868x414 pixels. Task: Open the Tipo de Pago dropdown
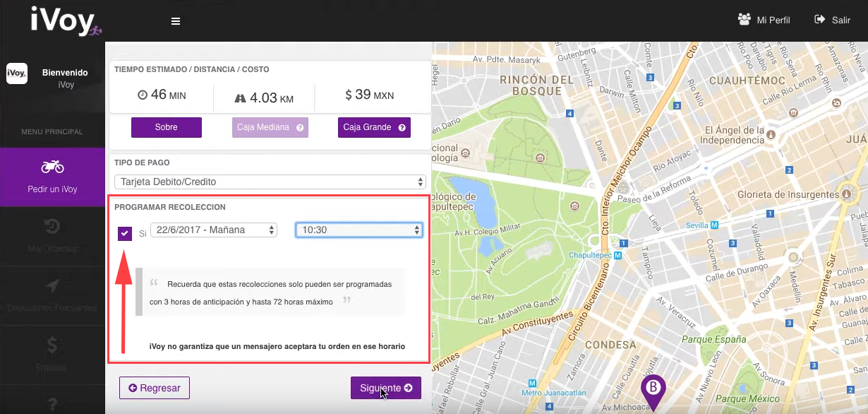pyautogui.click(x=270, y=182)
